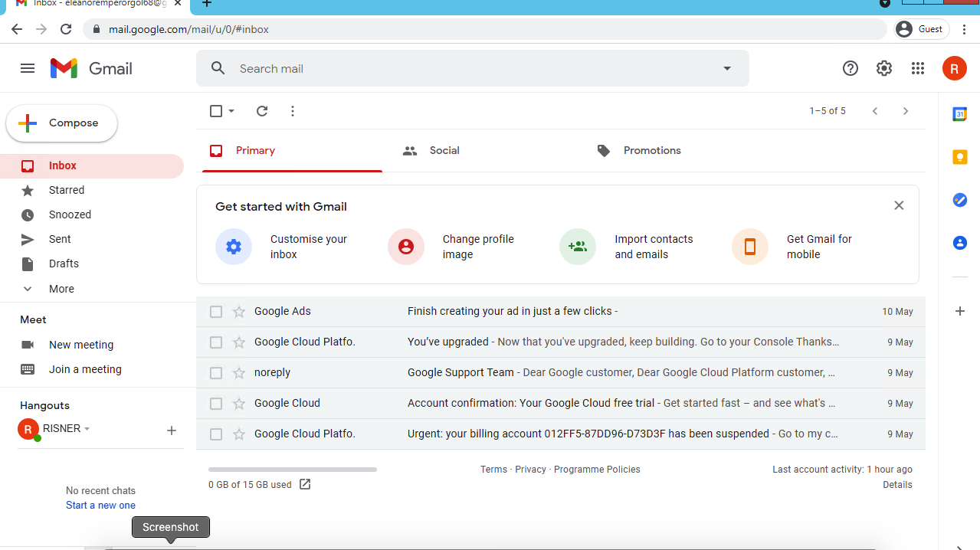The height and width of the screenshot is (550, 980).
Task: Toggle the select-all checkbox
Action: [216, 111]
